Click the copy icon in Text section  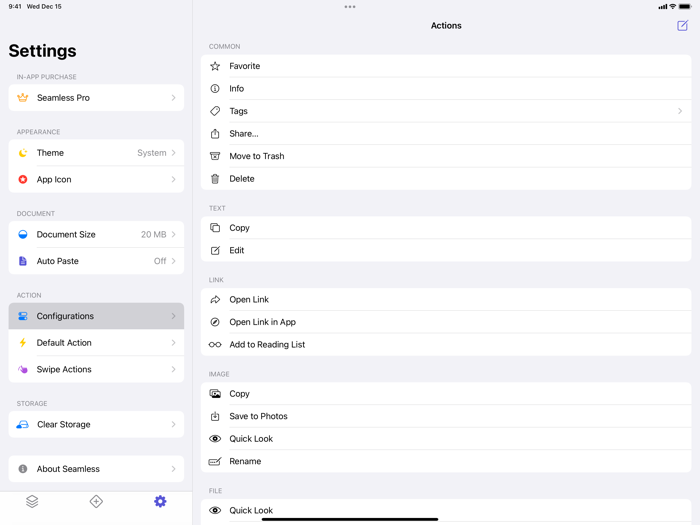coord(215,228)
